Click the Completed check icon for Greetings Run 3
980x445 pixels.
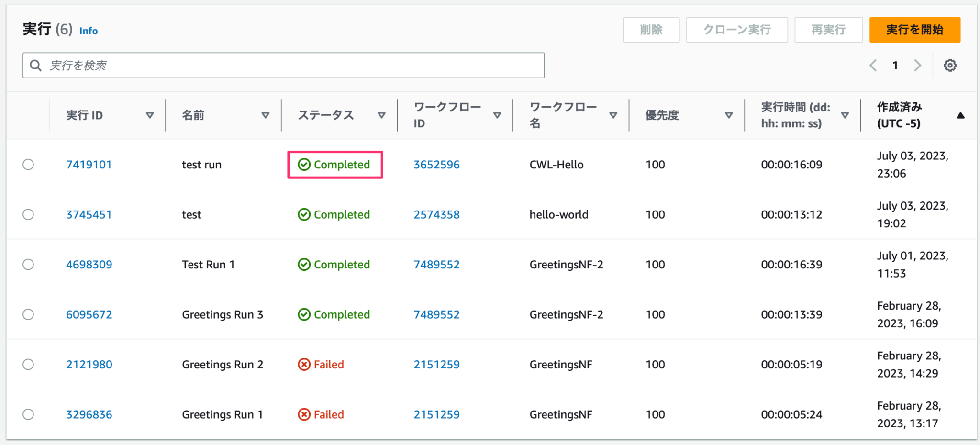pyautogui.click(x=304, y=314)
